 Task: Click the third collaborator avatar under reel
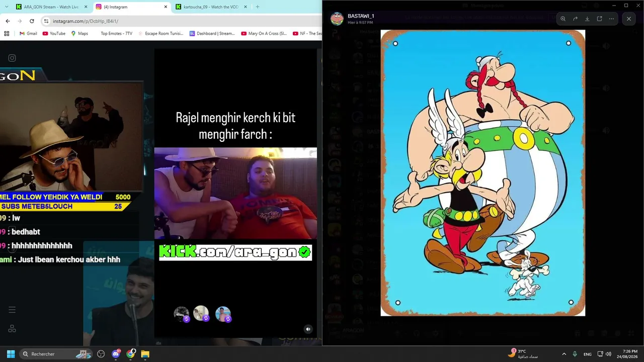223,314
